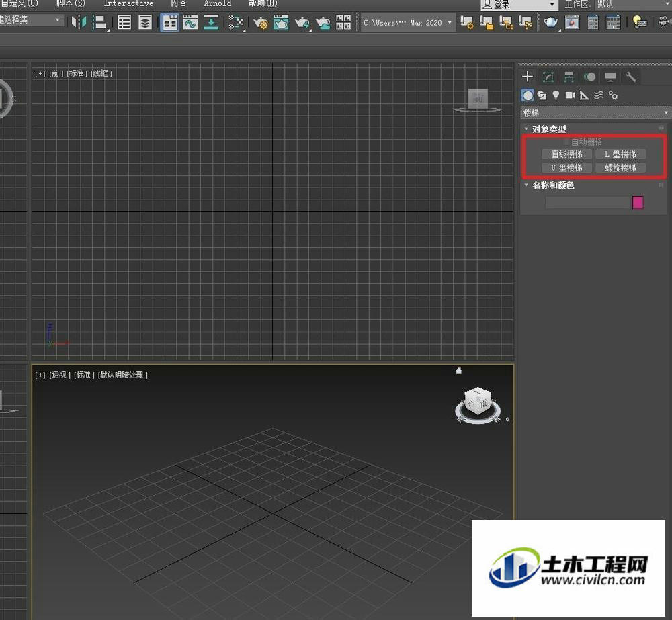Click the teal down-arrow onto bar icon

click(x=211, y=22)
